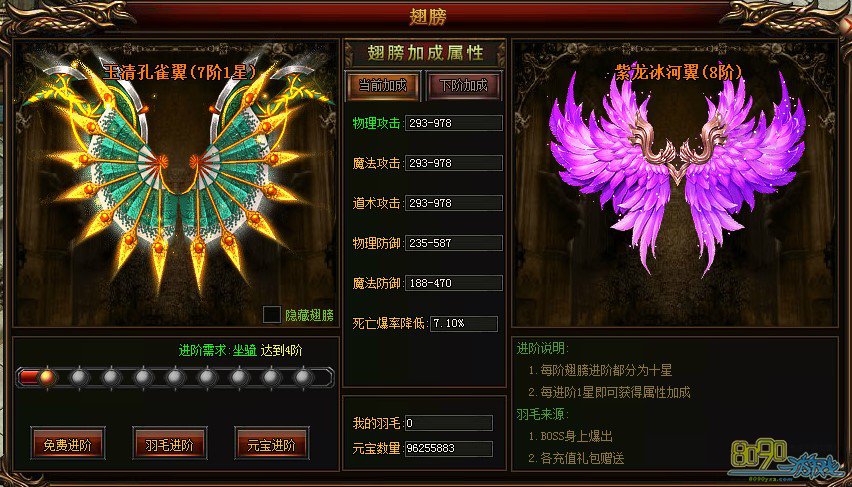Click the 羽毛进阶 button
The image size is (852, 487).
[169, 445]
